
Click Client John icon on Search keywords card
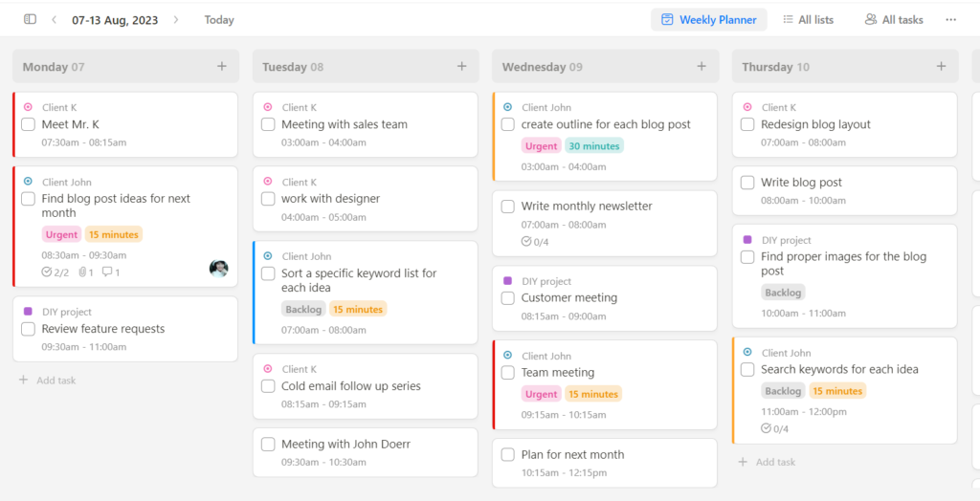pyautogui.click(x=746, y=352)
